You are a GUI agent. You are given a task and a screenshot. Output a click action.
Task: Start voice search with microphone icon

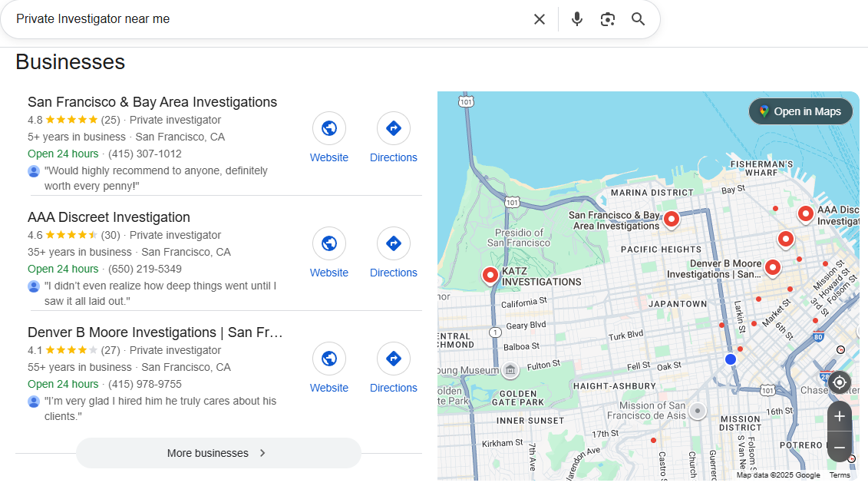(x=577, y=19)
